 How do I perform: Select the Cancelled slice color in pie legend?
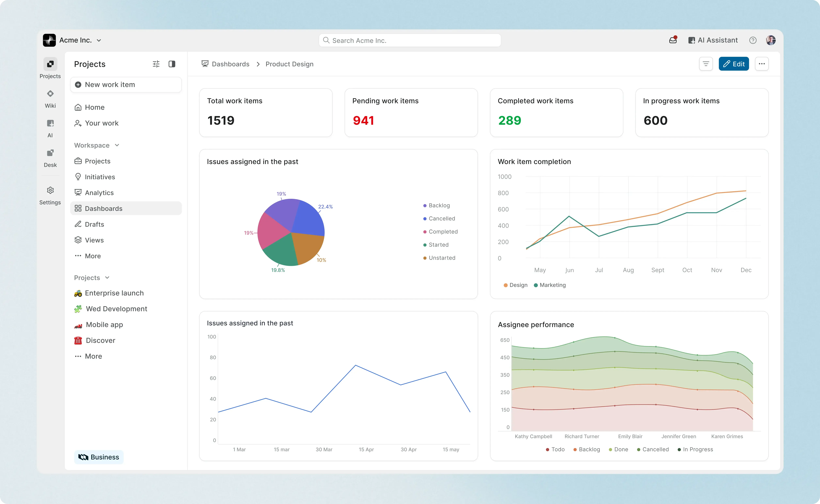[425, 218]
